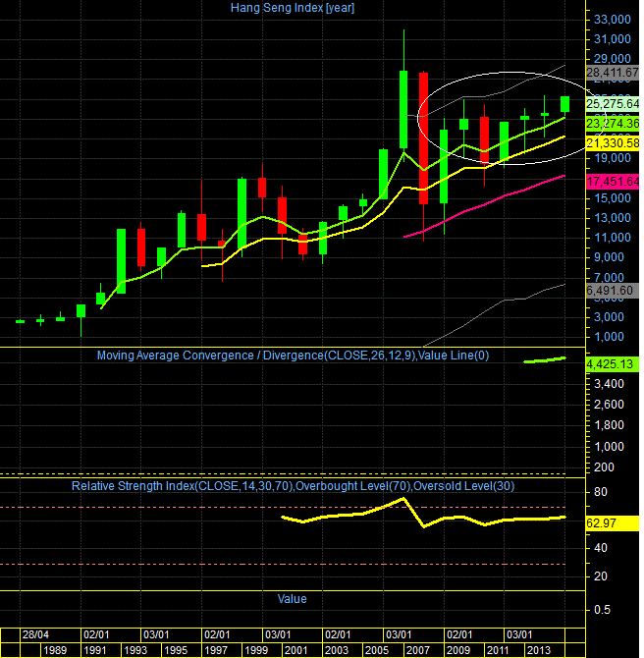
Task: Click the 11,000 price axis label
Action: coord(613,238)
